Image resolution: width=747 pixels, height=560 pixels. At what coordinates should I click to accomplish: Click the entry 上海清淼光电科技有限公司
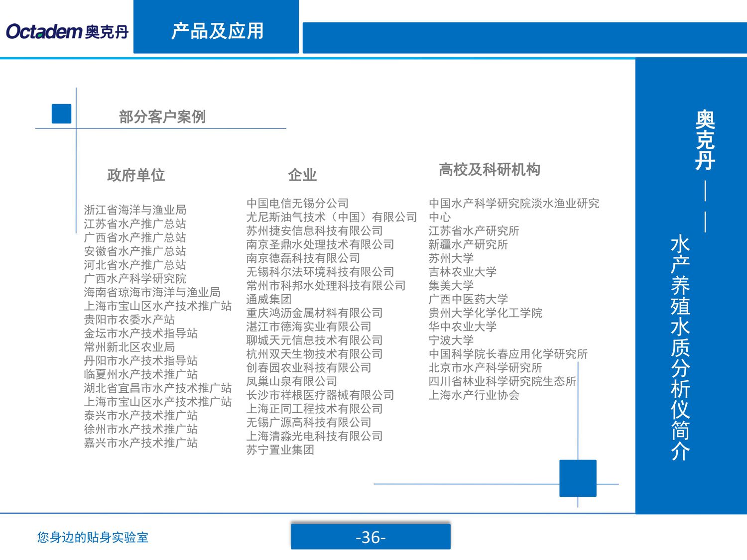[315, 436]
